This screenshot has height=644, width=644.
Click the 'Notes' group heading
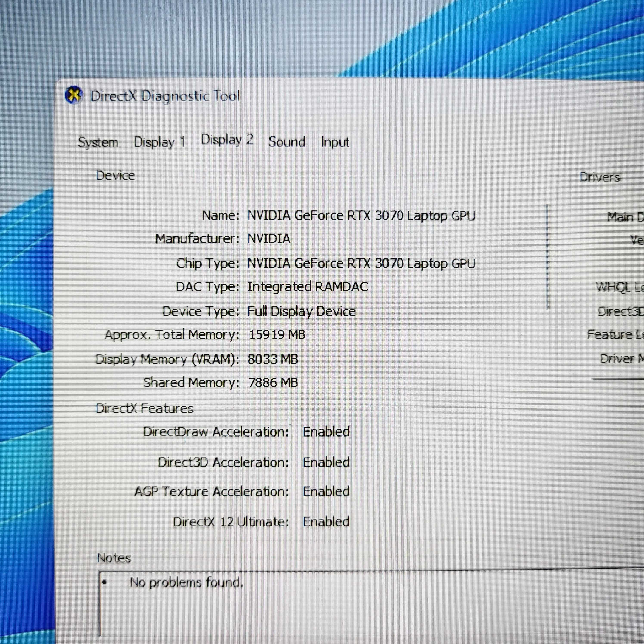click(114, 558)
